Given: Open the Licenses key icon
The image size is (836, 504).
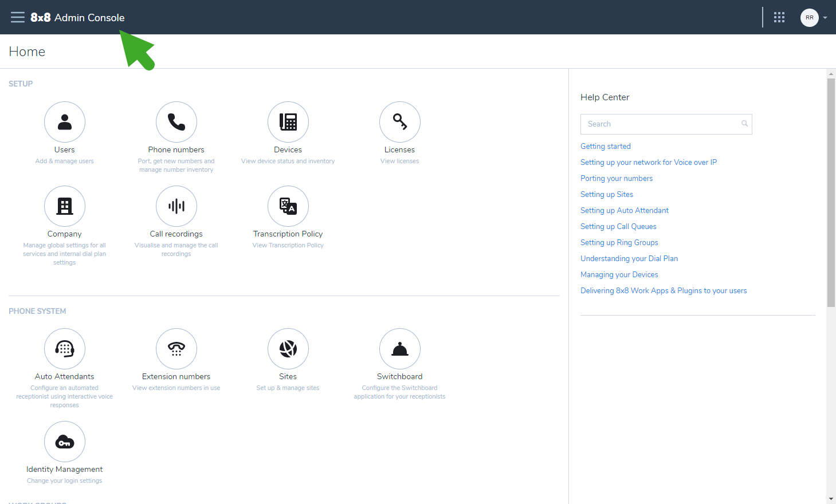Looking at the screenshot, I should (400, 122).
